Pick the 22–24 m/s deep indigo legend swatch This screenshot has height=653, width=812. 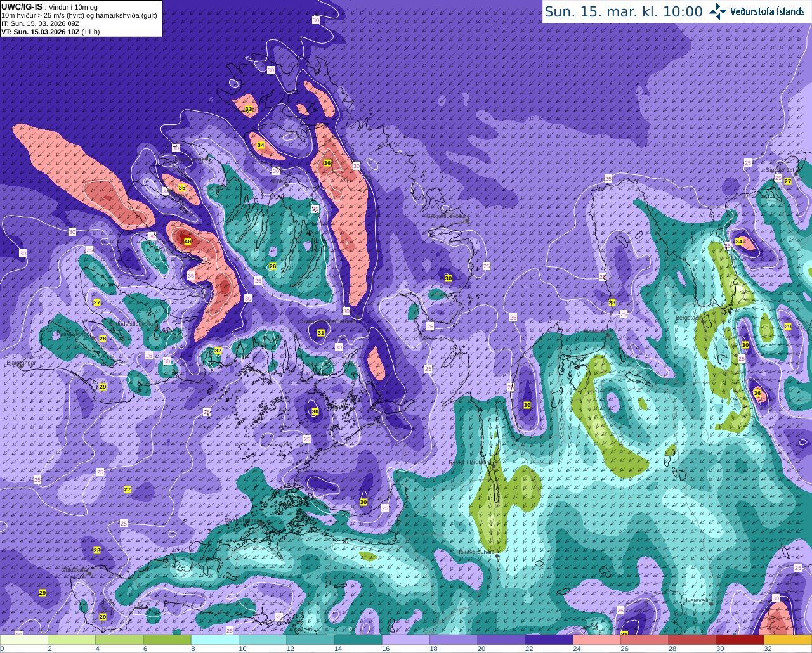tap(549, 639)
